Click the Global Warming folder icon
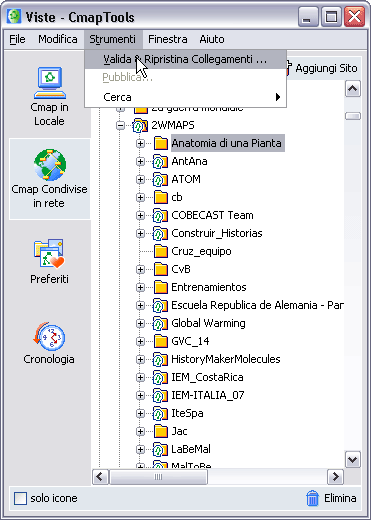Viewport: 371px width, 520px height. pyautogui.click(x=160, y=323)
